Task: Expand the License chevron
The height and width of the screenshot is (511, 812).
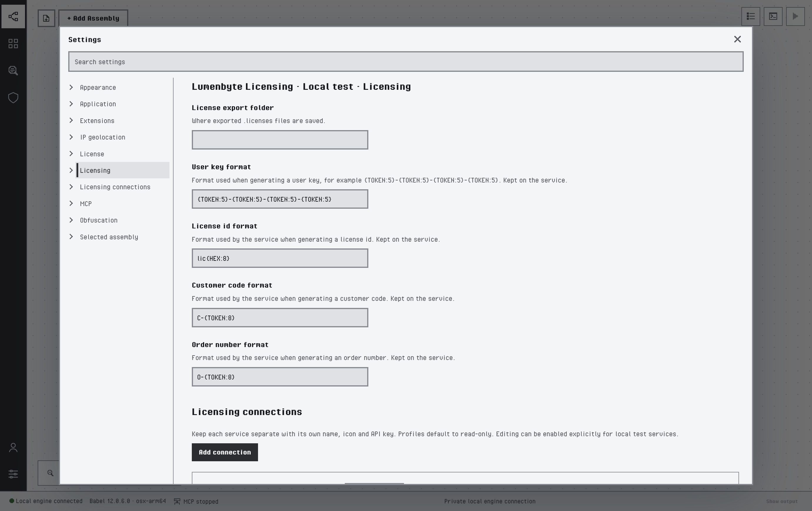Action: pyautogui.click(x=71, y=154)
